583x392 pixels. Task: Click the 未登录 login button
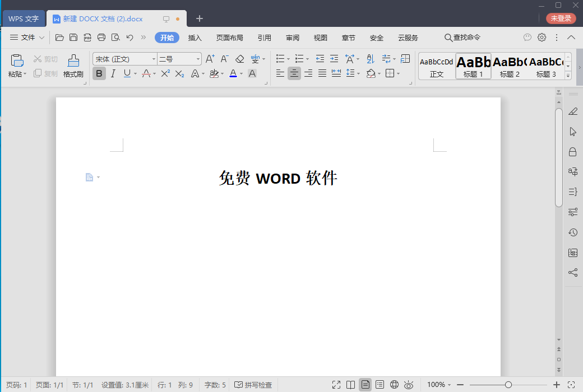(x=561, y=18)
